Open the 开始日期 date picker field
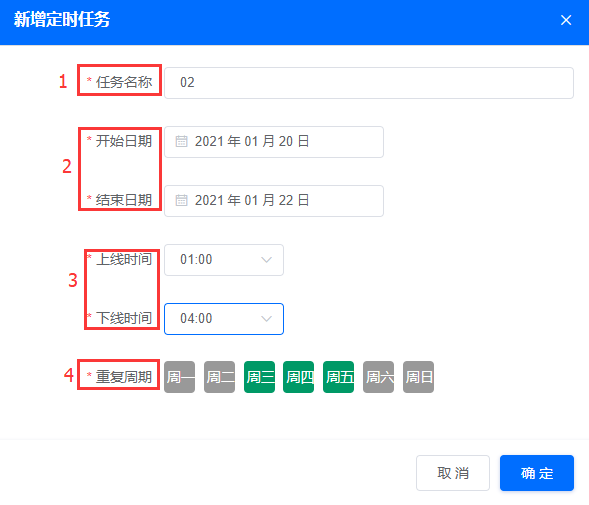The image size is (589, 505). tap(274, 142)
